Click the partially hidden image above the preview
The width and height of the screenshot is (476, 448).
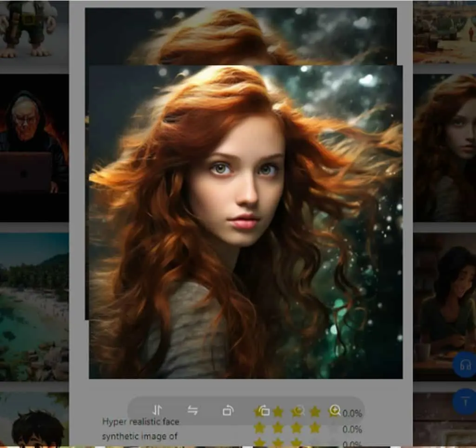241,36
